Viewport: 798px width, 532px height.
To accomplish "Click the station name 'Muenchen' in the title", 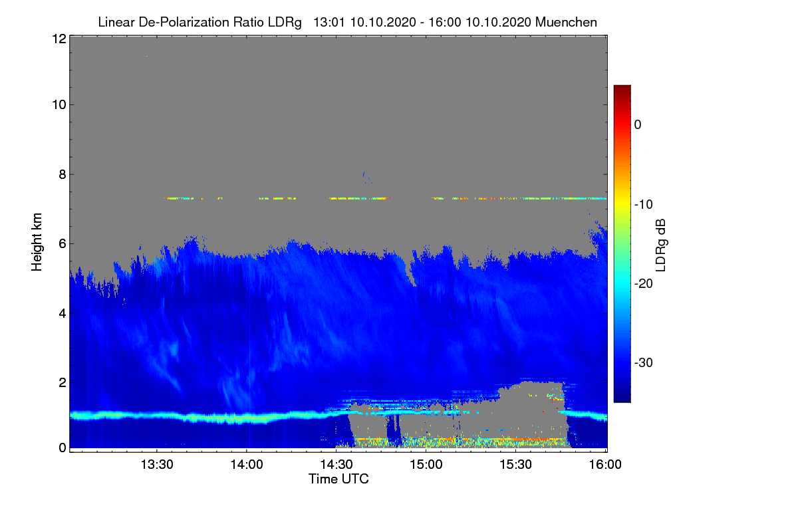I will [566, 22].
